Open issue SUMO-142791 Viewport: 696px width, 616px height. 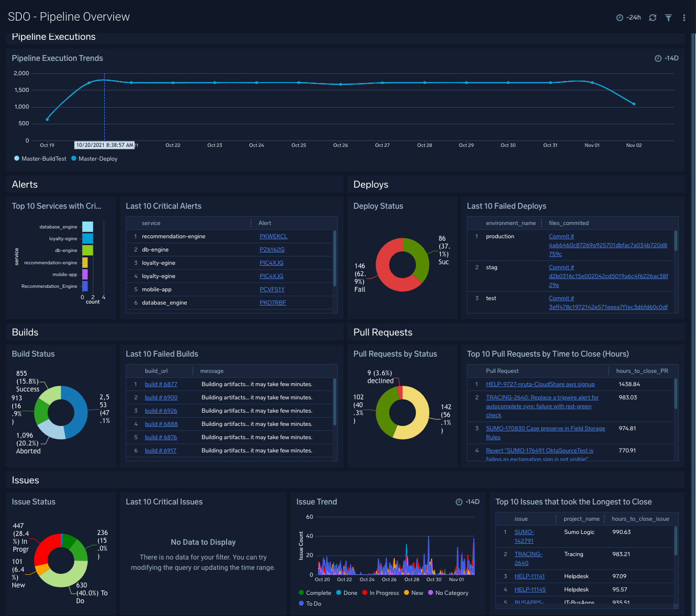tap(524, 536)
